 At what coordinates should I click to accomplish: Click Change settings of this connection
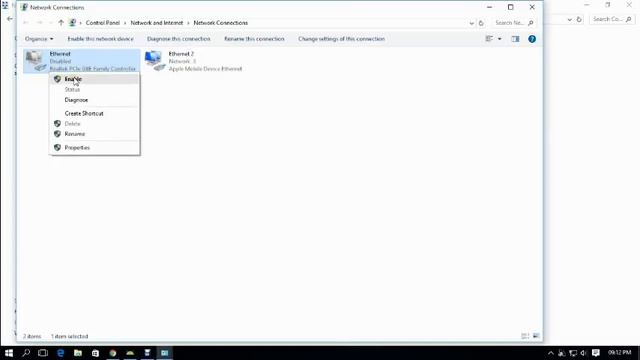click(x=342, y=39)
